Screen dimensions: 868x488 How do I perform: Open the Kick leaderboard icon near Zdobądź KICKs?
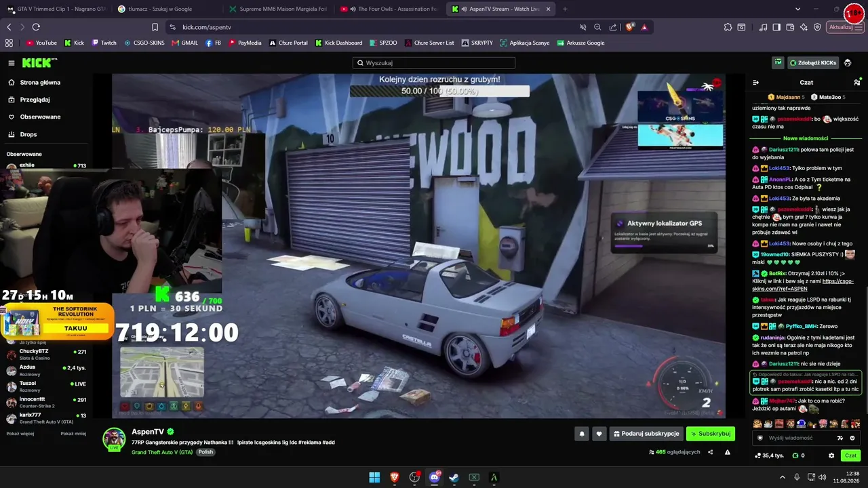[778, 62]
